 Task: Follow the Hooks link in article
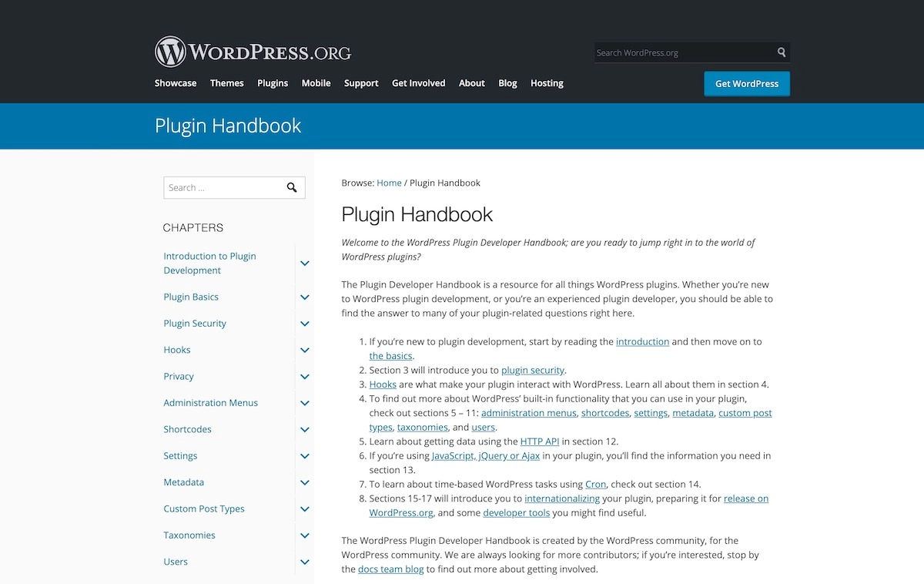383,384
